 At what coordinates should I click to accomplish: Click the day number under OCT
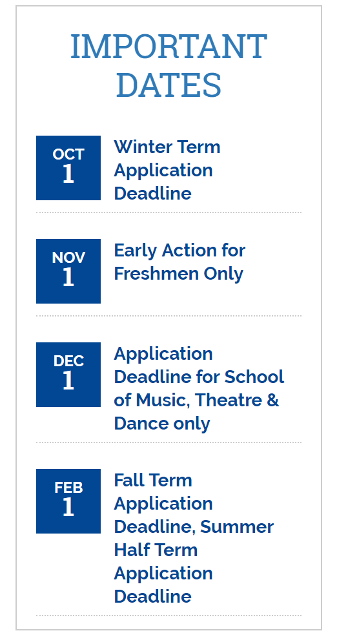(68, 174)
